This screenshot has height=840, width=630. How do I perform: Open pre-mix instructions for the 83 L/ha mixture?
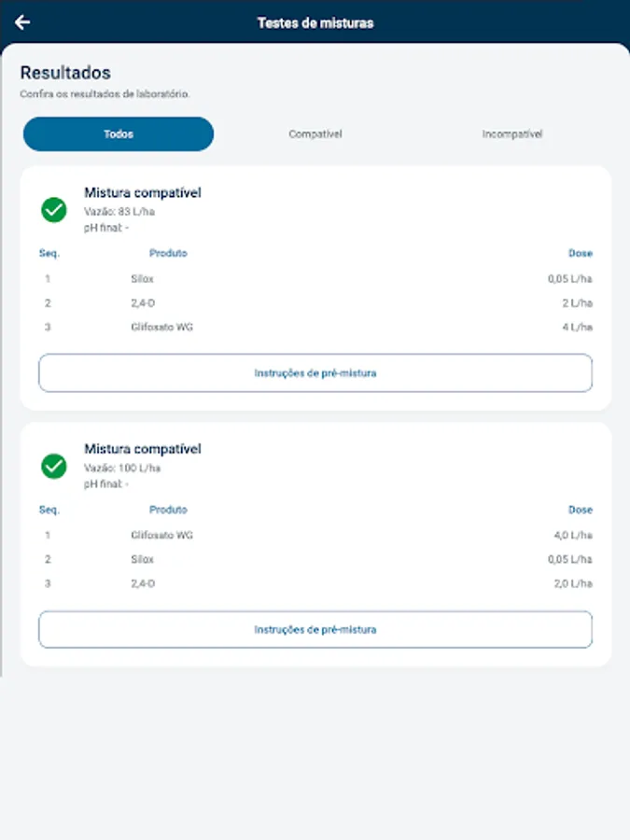[315, 373]
